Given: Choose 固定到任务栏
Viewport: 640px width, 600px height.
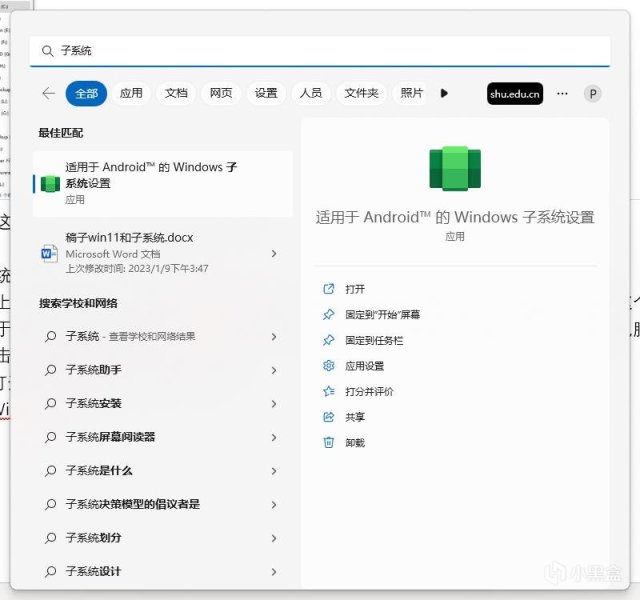Looking at the screenshot, I should (x=374, y=340).
